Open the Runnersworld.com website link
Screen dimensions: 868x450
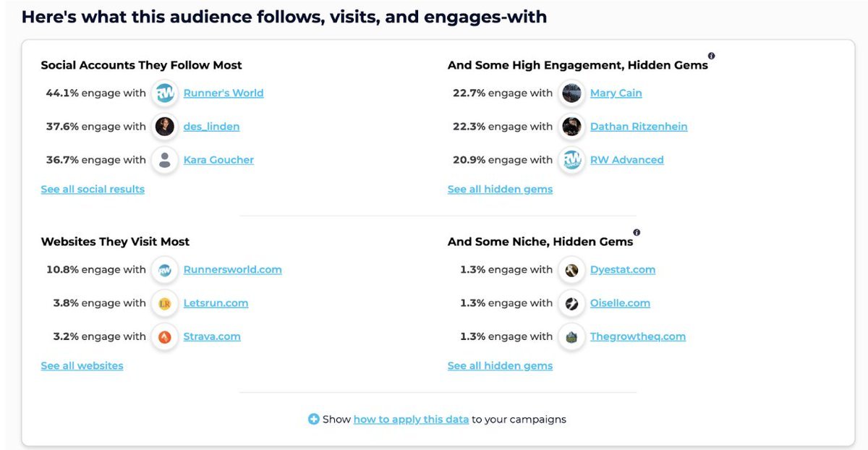point(232,270)
